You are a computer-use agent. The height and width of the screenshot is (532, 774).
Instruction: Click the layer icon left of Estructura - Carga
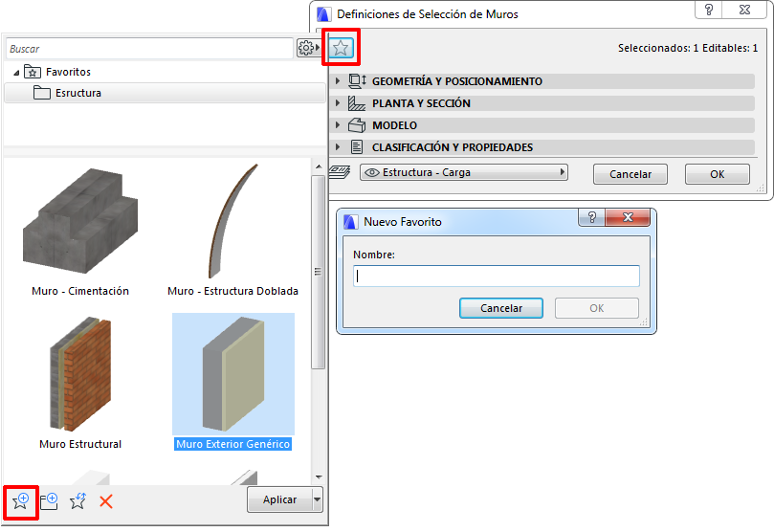[340, 172]
